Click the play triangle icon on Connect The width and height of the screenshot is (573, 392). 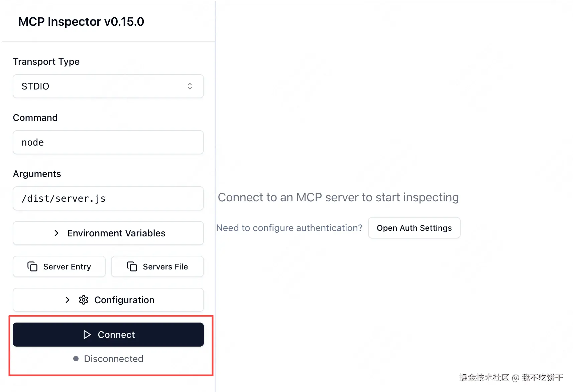87,335
